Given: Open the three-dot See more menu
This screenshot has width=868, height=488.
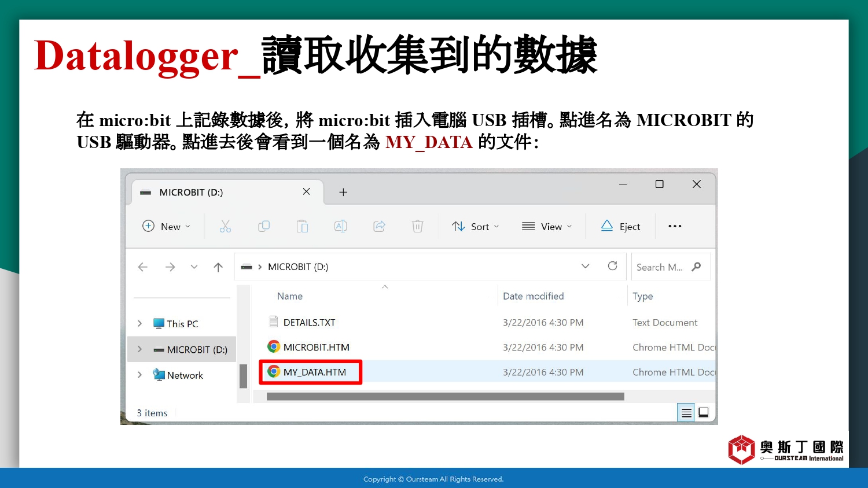Looking at the screenshot, I should [x=675, y=227].
